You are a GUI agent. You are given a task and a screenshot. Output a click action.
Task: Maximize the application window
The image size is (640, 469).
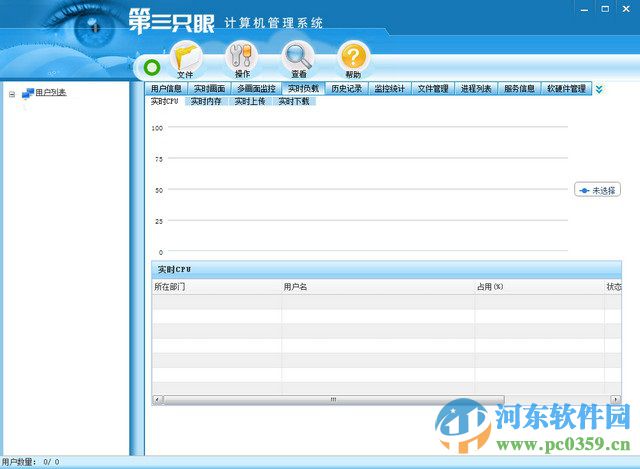pos(605,9)
